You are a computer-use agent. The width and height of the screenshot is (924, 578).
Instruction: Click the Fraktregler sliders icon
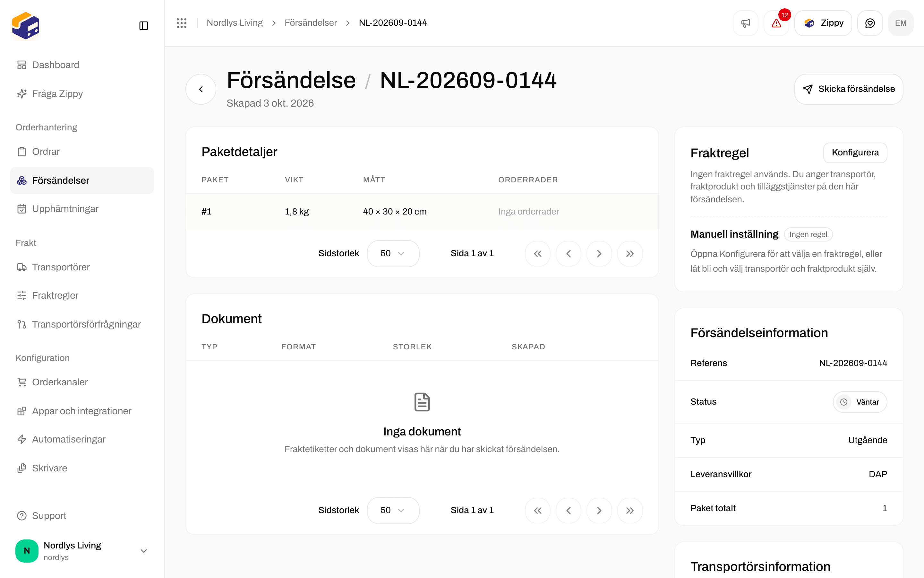pyautogui.click(x=22, y=295)
